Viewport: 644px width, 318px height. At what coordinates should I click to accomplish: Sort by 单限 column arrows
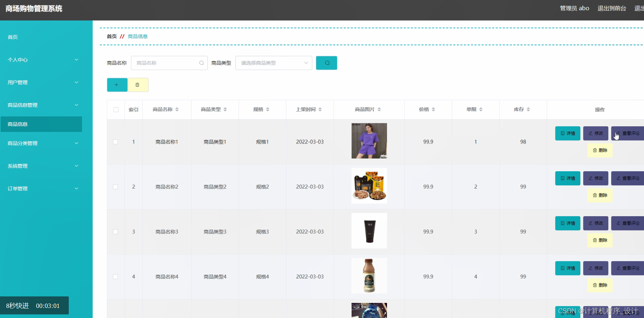[481, 109]
